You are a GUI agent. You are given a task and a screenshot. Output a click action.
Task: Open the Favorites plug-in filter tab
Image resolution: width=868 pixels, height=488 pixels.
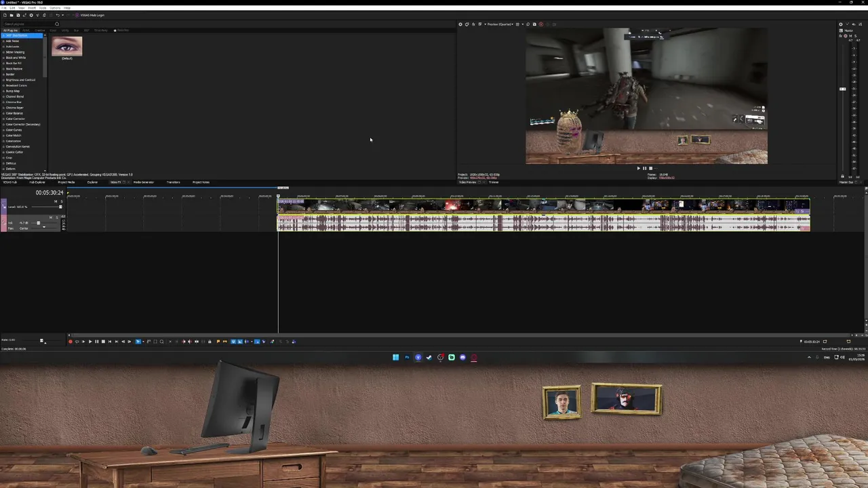point(121,30)
